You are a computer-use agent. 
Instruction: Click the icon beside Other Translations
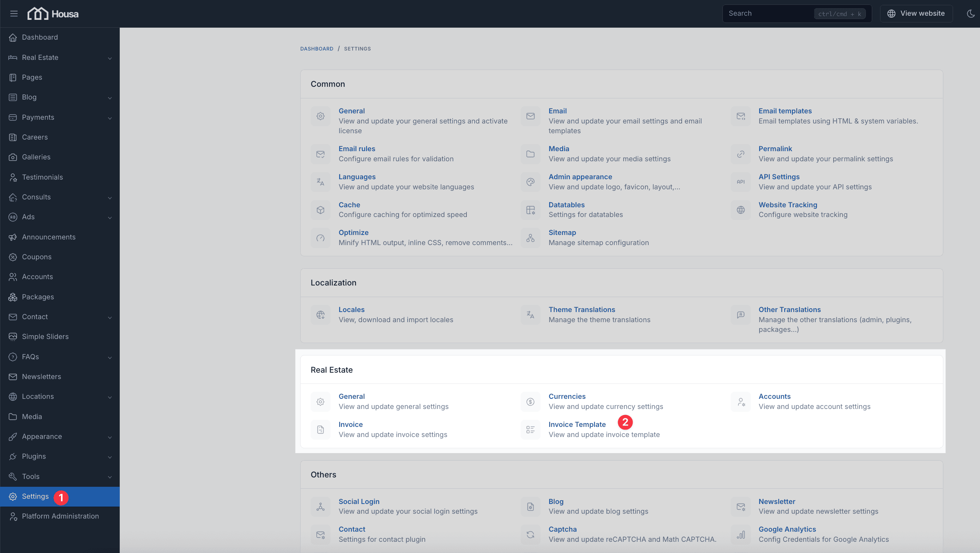click(x=740, y=315)
